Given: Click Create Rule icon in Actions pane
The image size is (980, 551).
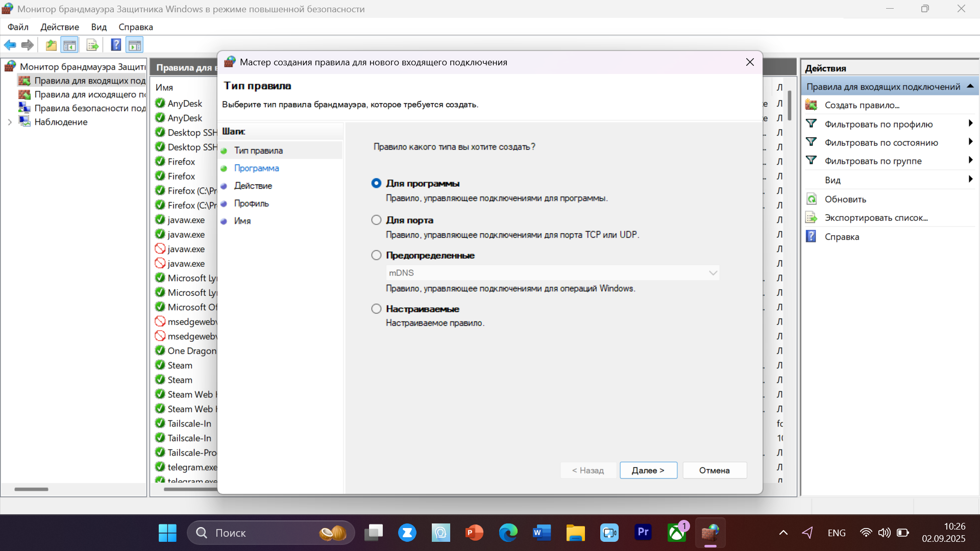Looking at the screenshot, I should [811, 105].
